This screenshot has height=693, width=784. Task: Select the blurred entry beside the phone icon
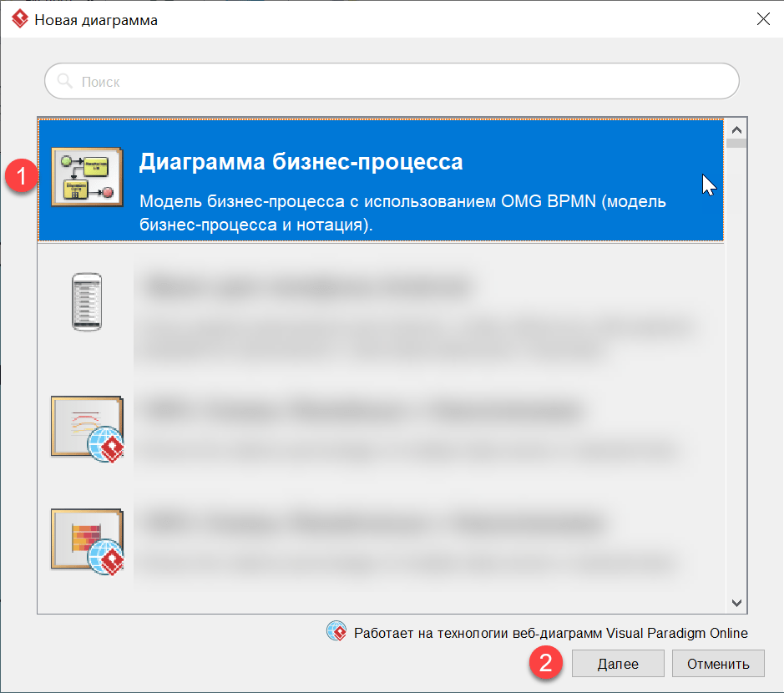click(x=417, y=313)
